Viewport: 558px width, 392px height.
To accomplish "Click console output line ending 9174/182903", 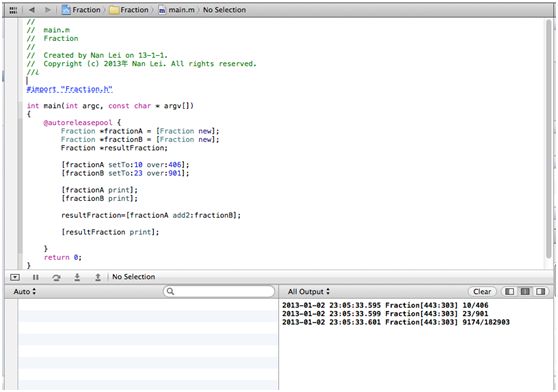I will click(396, 322).
